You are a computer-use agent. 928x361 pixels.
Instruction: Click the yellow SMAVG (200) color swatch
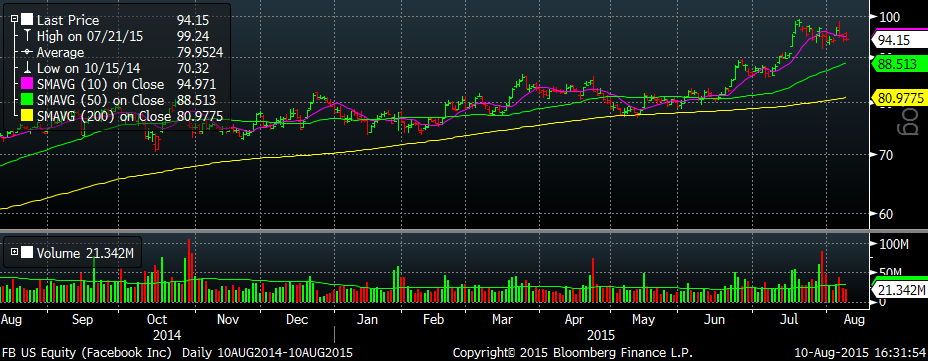point(28,116)
